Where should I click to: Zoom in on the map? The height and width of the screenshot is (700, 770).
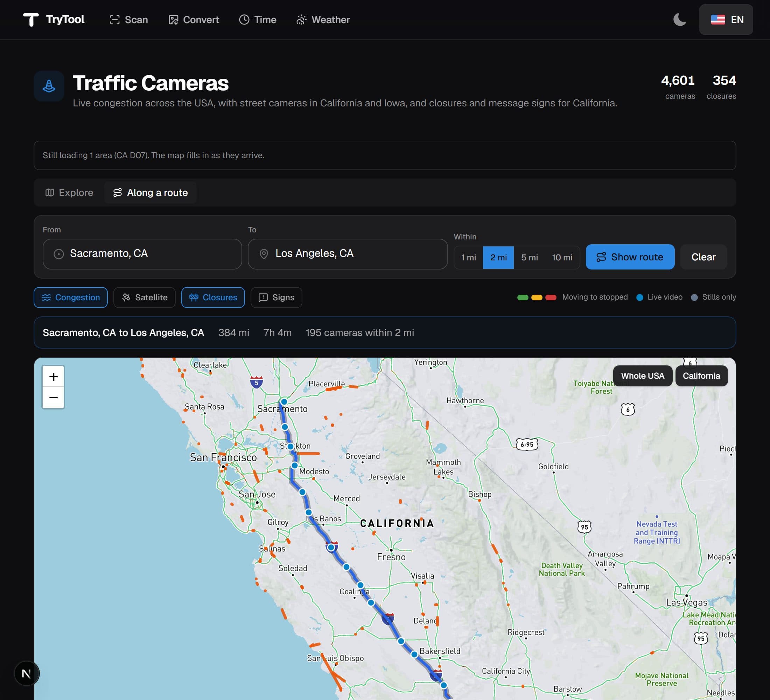coord(54,377)
